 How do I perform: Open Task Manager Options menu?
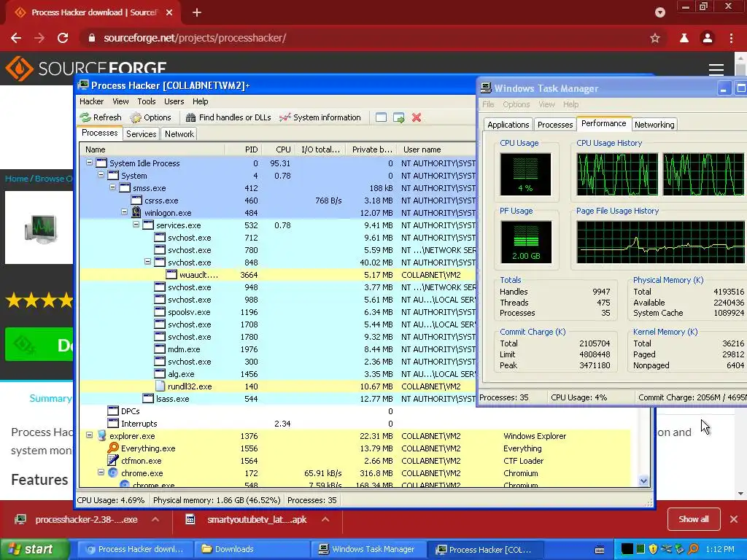click(x=516, y=104)
